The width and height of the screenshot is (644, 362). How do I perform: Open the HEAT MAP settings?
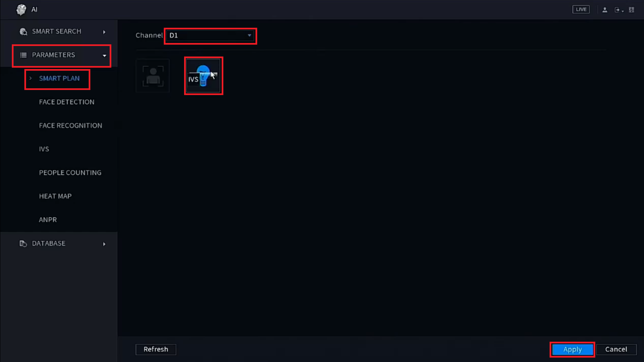point(55,196)
